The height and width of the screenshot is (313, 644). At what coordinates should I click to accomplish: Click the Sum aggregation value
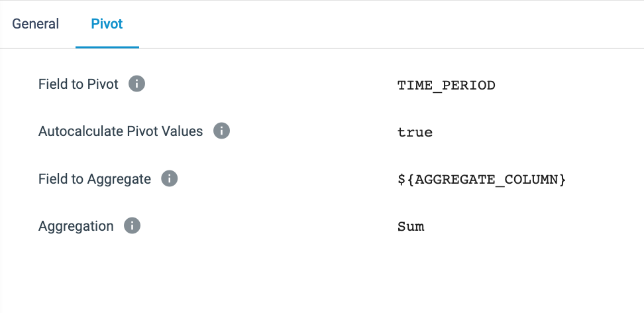coord(411,227)
